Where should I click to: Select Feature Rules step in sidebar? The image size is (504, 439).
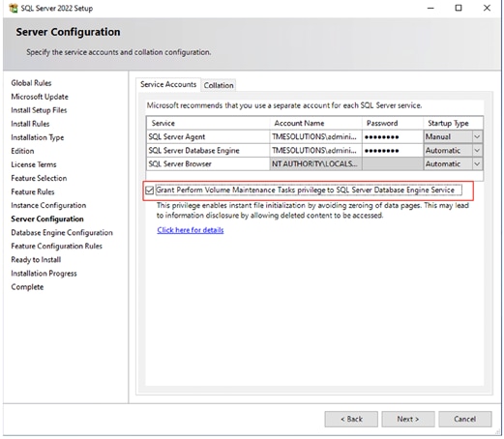33,192
